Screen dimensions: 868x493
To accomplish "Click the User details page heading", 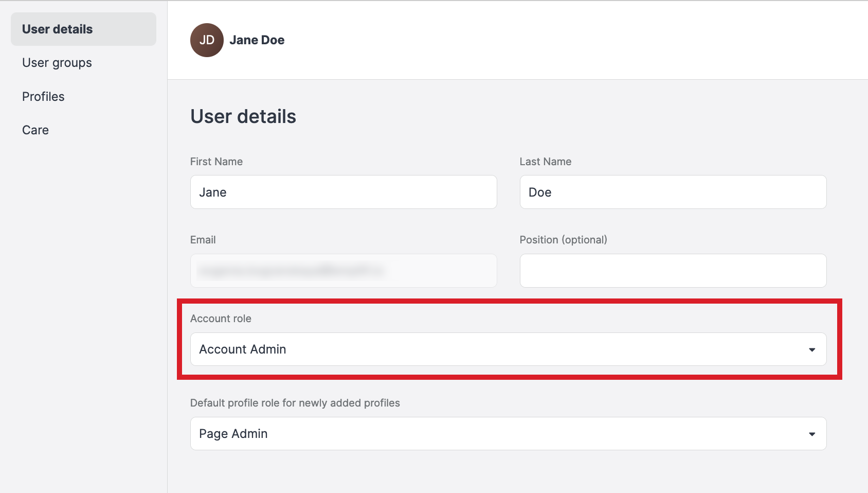I will (243, 116).
